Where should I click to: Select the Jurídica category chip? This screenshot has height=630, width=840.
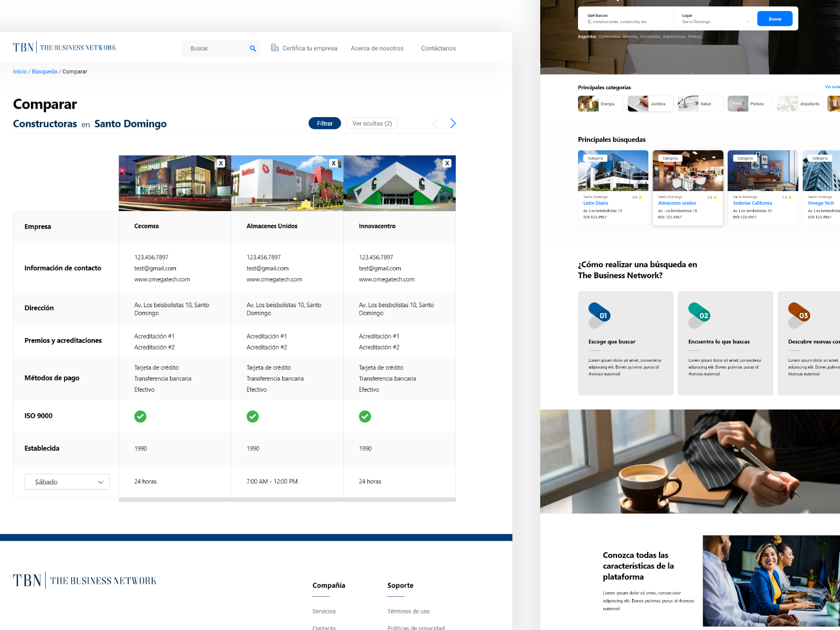click(x=650, y=104)
